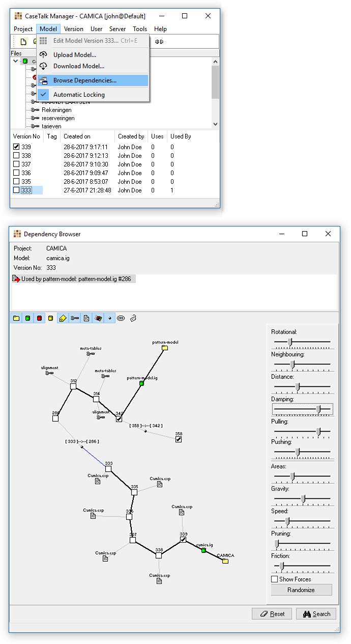The height and width of the screenshot is (644, 351).
Task: Open the Version menu
Action: 74,29
